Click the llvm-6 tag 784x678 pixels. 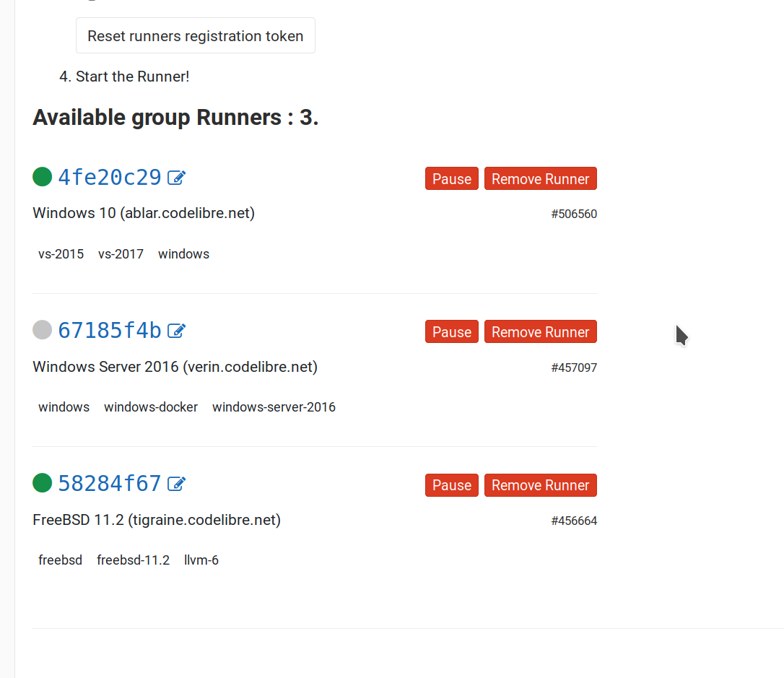pyautogui.click(x=201, y=560)
